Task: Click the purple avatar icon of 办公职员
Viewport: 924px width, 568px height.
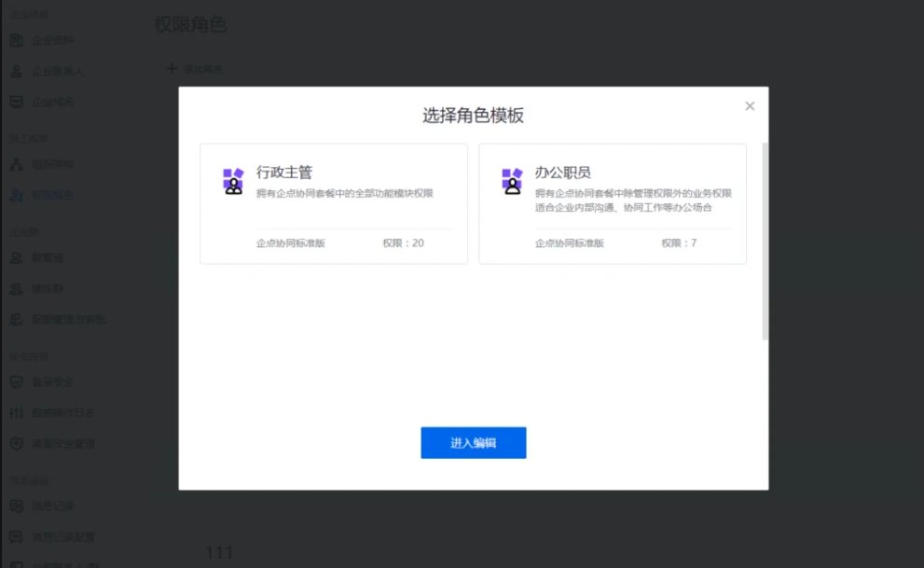Action: (x=512, y=181)
